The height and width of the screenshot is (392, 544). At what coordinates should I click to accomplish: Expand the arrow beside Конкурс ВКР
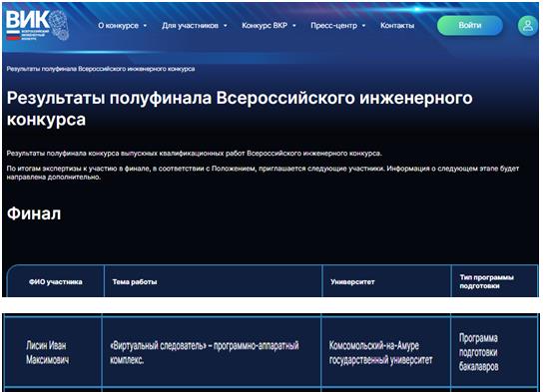294,26
